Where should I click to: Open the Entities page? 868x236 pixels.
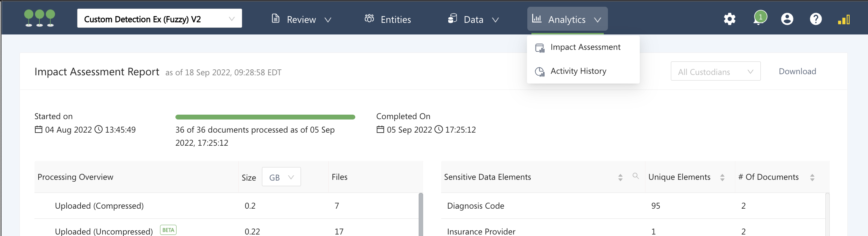click(388, 19)
